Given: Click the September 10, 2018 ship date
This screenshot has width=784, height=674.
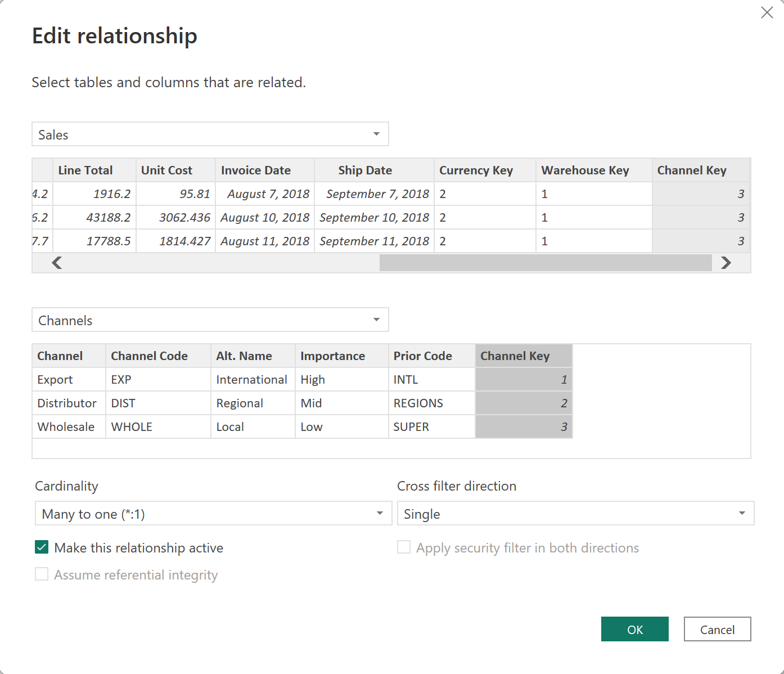Looking at the screenshot, I should 374,218.
